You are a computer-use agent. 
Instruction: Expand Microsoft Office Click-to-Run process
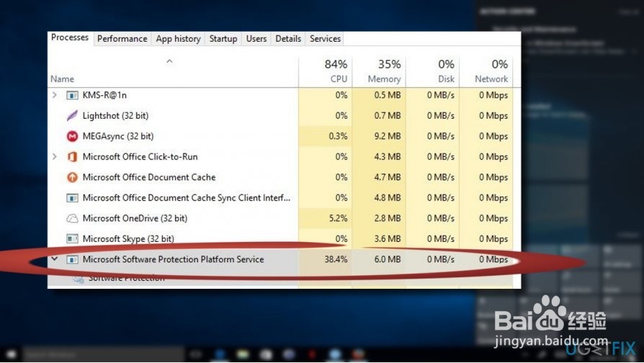[x=54, y=156]
